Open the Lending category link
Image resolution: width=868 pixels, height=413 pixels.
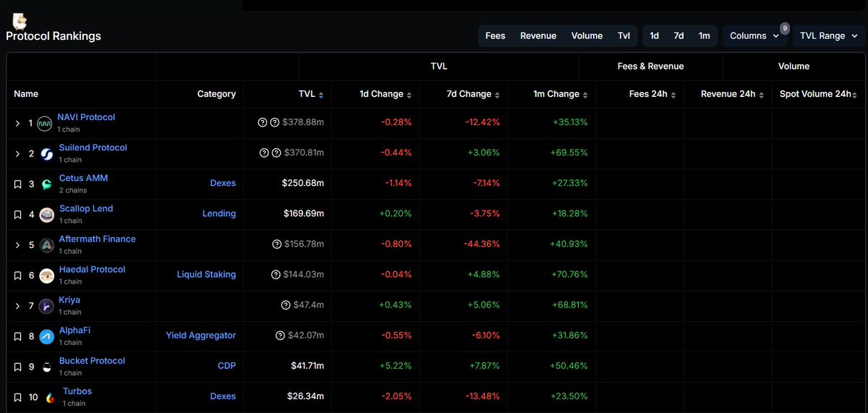pos(219,213)
